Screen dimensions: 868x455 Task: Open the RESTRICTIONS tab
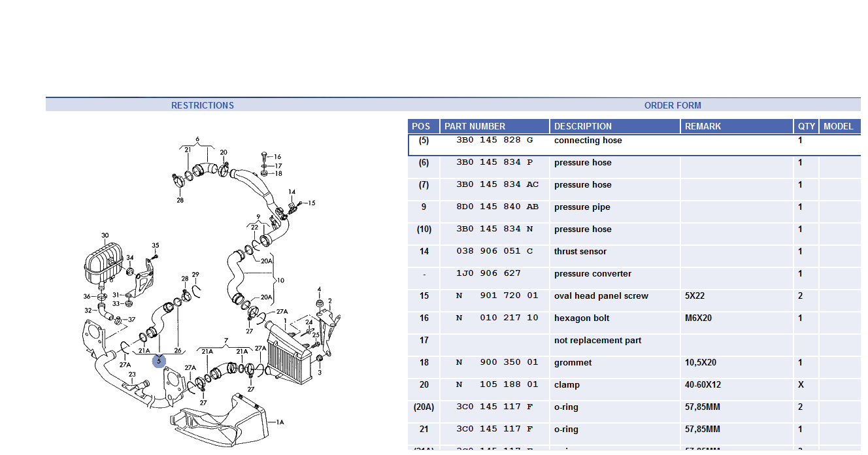(x=202, y=105)
